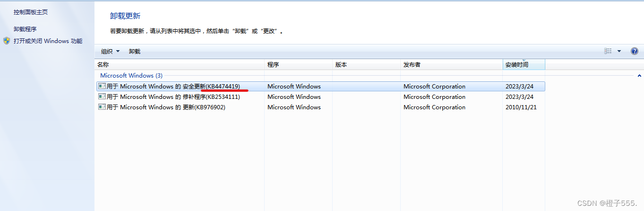Open help with the question mark icon
The width and height of the screenshot is (644, 211).
[x=635, y=51]
